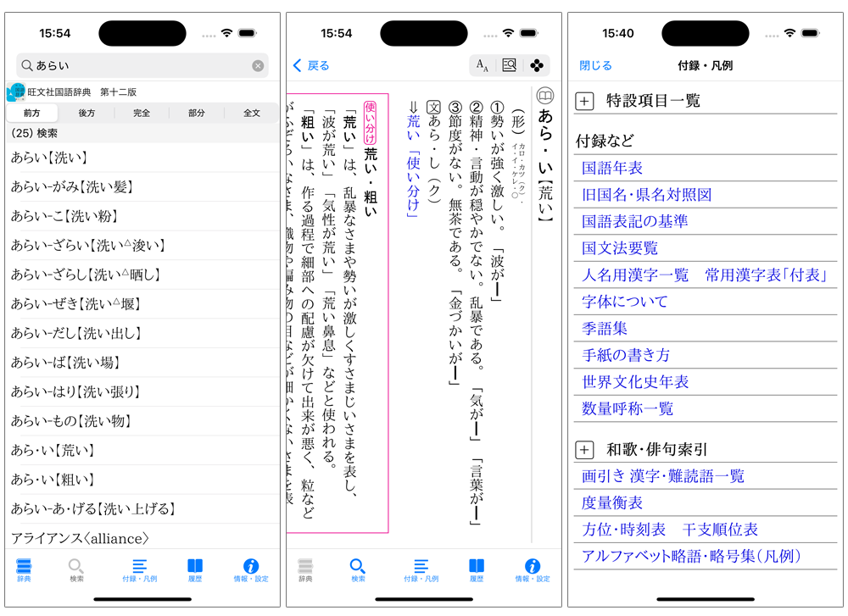Switch search mode to 完全
Viewport: 848px width, 616px height.
[142, 113]
